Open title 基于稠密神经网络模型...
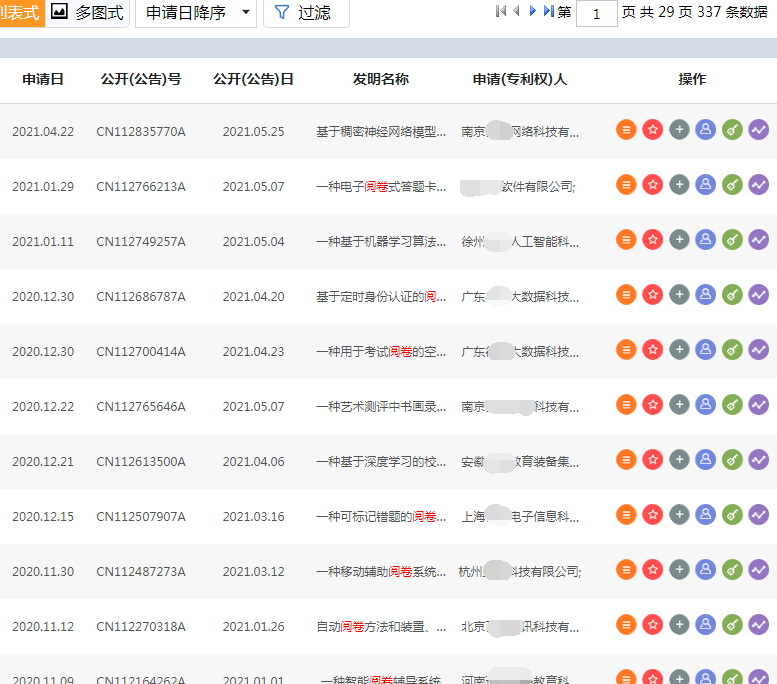777x684 pixels. (381, 132)
